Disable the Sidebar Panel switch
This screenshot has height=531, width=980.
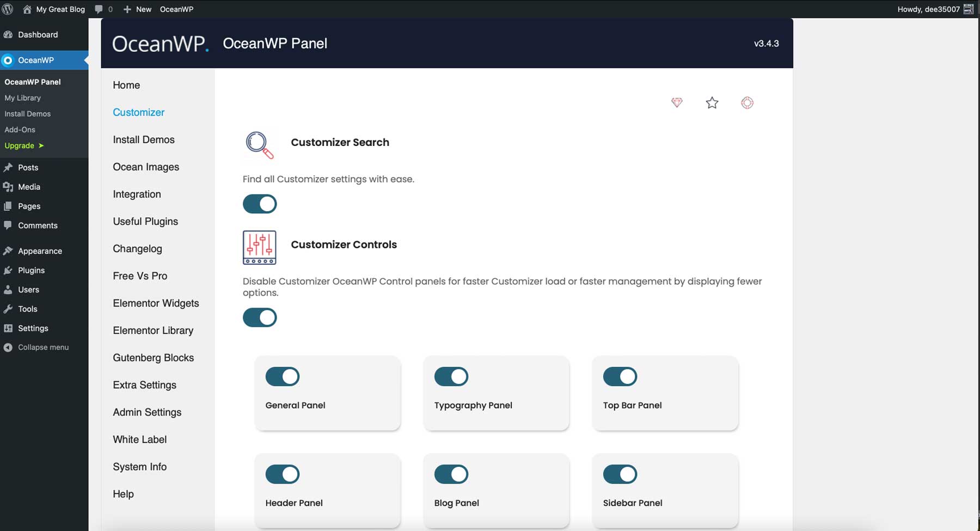(x=620, y=474)
